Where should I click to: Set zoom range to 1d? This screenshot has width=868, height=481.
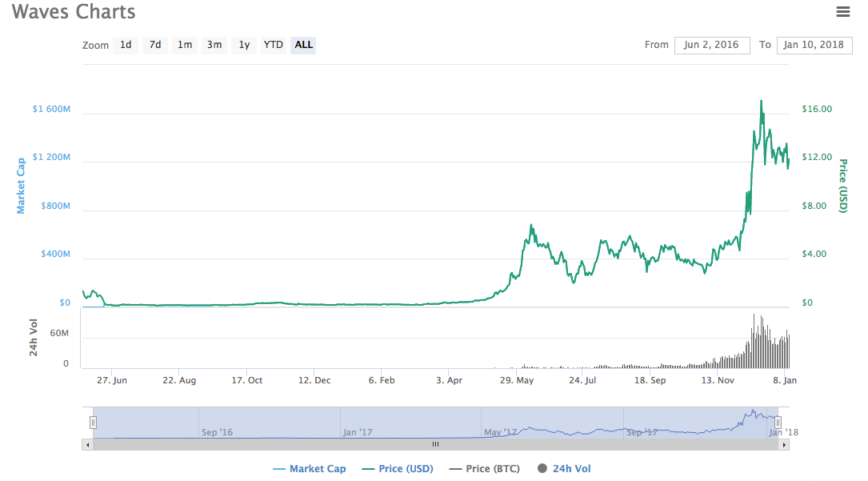[126, 45]
